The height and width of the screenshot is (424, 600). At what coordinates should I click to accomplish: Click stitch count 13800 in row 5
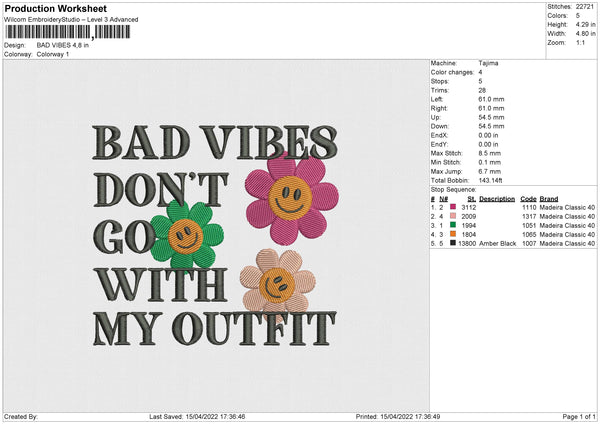[x=467, y=243]
